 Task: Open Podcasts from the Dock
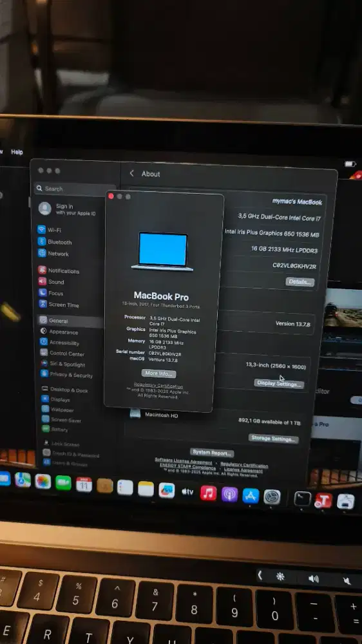[x=230, y=494]
